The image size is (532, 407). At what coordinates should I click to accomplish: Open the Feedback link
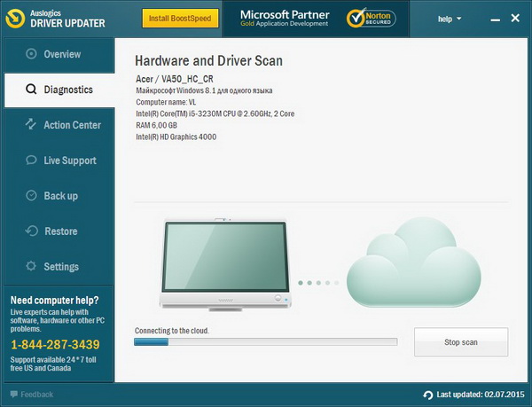click(x=36, y=394)
